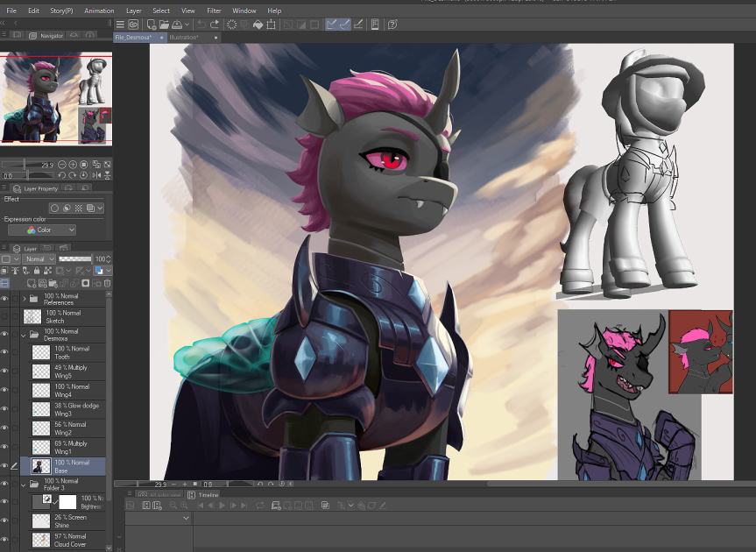Screen dimensions: 756x552
Task: Select the Shine Screen layer
Action: (x=63, y=521)
